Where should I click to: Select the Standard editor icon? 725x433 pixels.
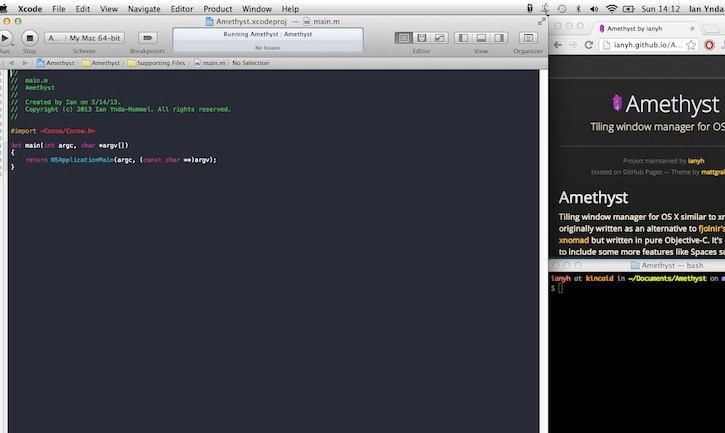[x=404, y=38]
